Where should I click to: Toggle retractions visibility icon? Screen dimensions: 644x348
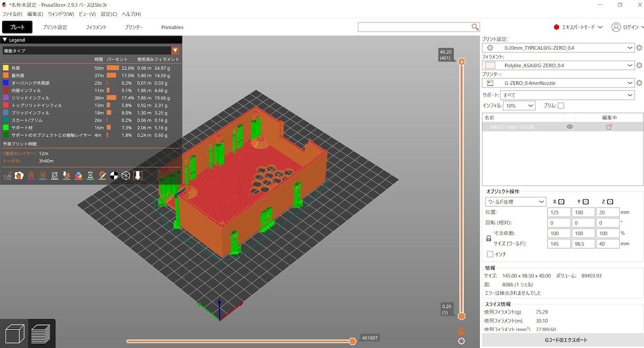(31, 176)
